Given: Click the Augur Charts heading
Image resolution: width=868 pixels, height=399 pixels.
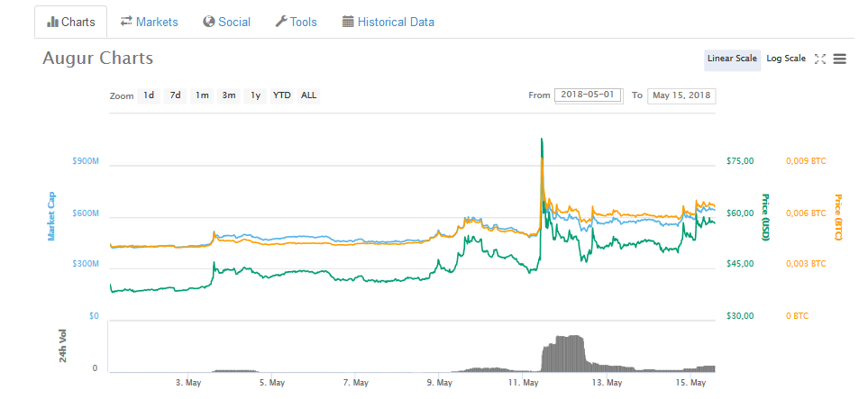Looking at the screenshot, I should tap(98, 59).
